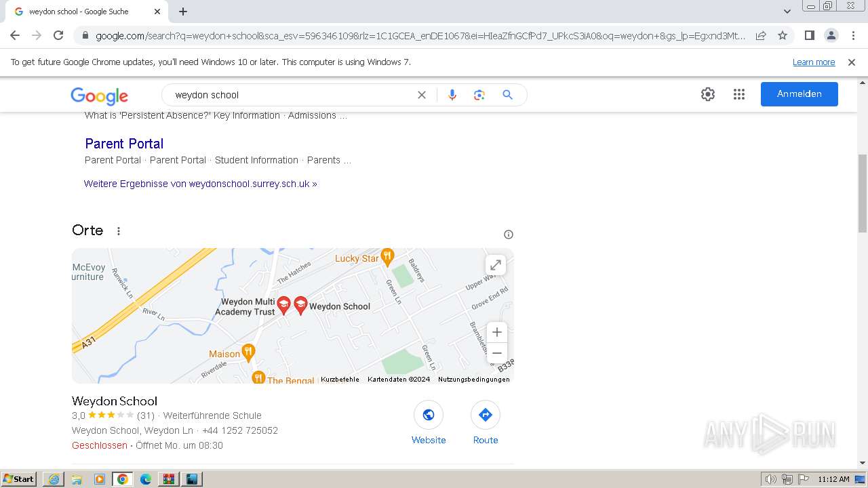Viewport: 868px width, 488px height.
Task: Click into the weydon school search field
Action: tap(292, 95)
